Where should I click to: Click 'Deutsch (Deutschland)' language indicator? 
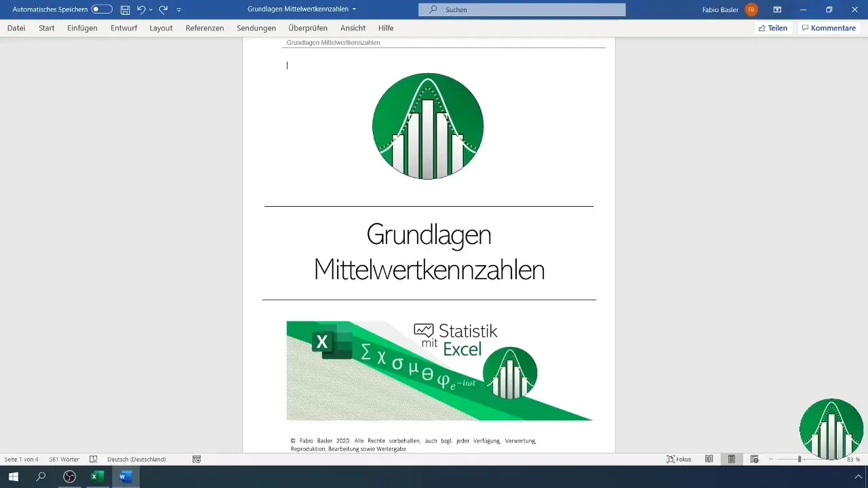136,459
